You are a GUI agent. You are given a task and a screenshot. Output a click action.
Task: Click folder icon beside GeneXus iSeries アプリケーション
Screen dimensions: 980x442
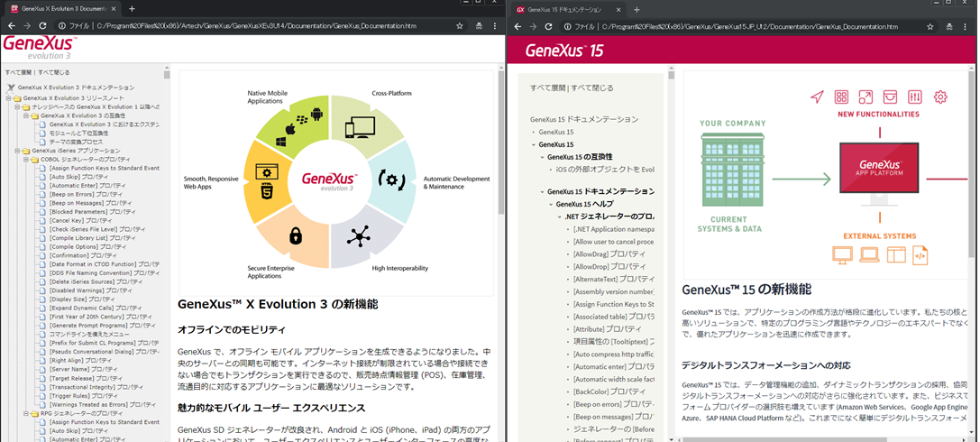(27, 151)
